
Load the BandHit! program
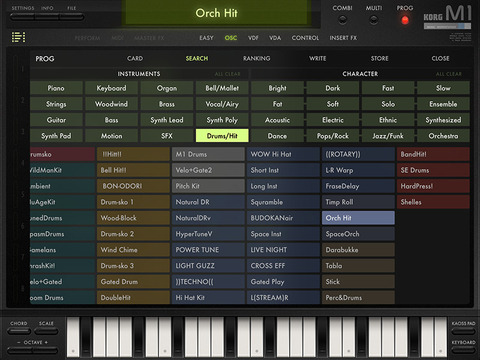(433, 154)
